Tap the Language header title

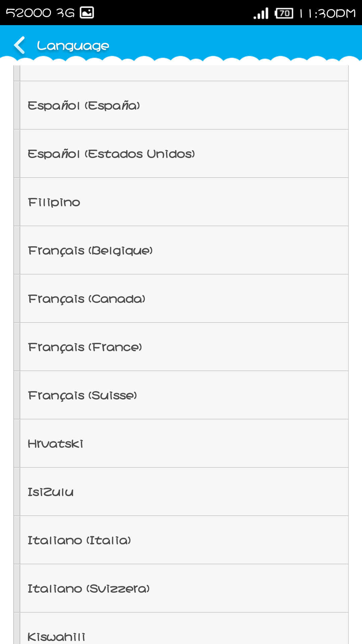(73, 46)
